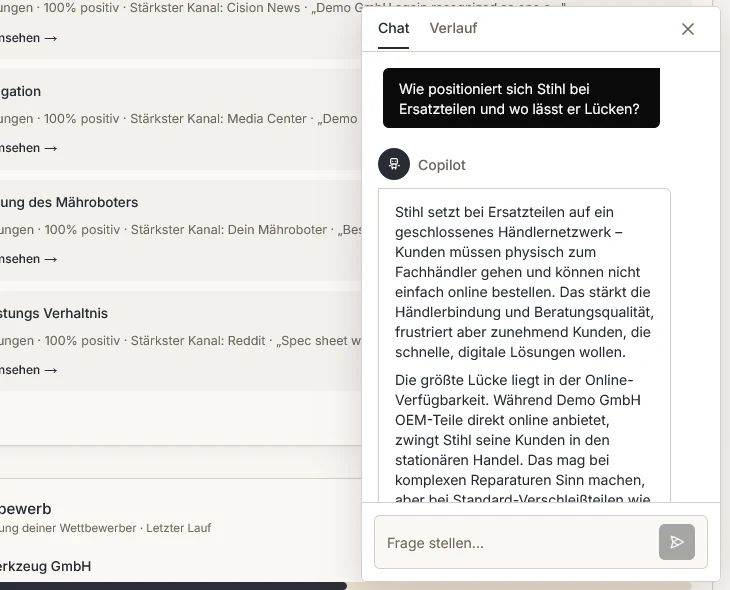
Task: Click the 'Wie positioniert sich Stihl' user message
Action: tap(521, 98)
